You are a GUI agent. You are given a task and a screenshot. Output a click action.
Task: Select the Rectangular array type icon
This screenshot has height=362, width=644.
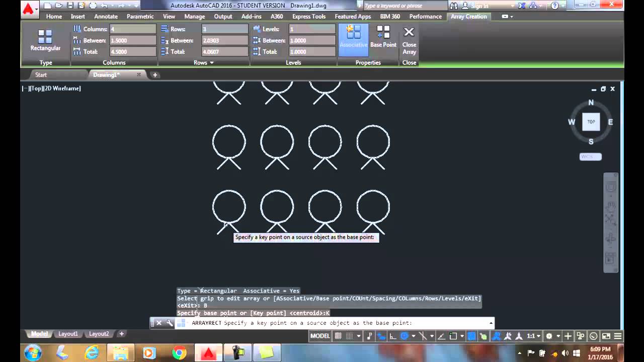45,40
